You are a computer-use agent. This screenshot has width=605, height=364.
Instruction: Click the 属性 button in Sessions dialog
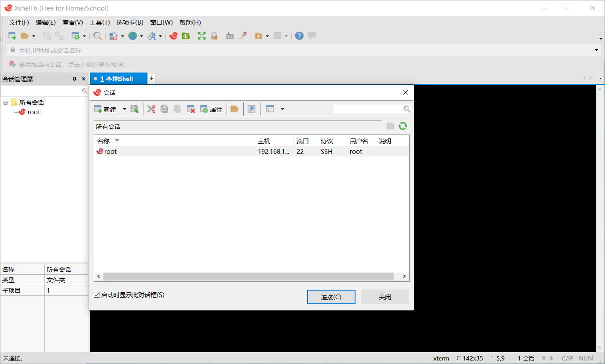click(211, 109)
